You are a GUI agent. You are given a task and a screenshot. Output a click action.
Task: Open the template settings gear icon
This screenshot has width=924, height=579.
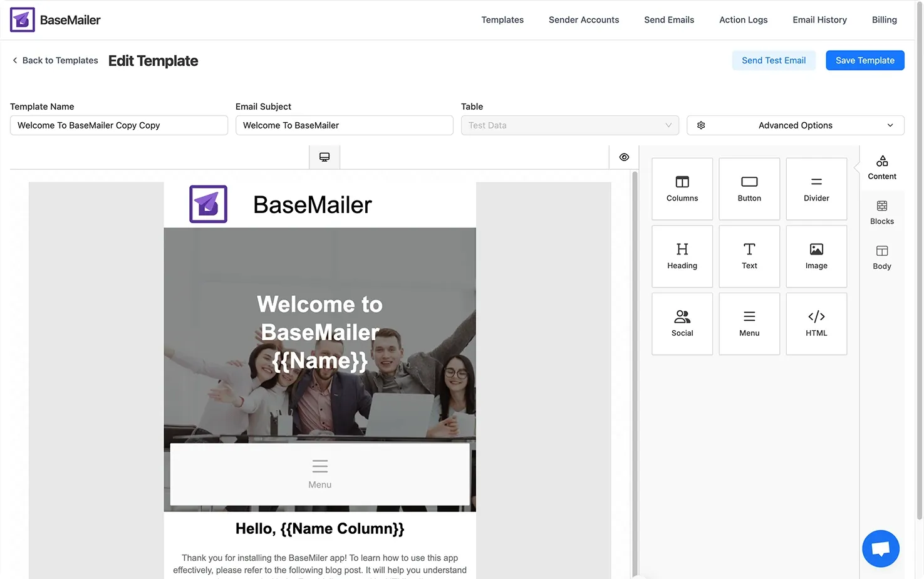click(701, 125)
